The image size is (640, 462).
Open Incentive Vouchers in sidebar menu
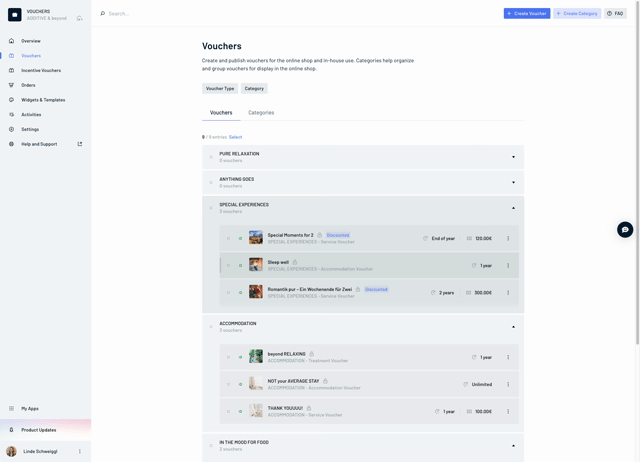pyautogui.click(x=41, y=70)
